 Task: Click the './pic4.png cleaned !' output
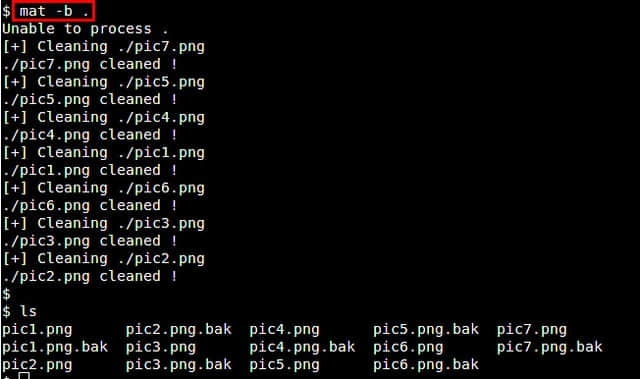click(89, 135)
